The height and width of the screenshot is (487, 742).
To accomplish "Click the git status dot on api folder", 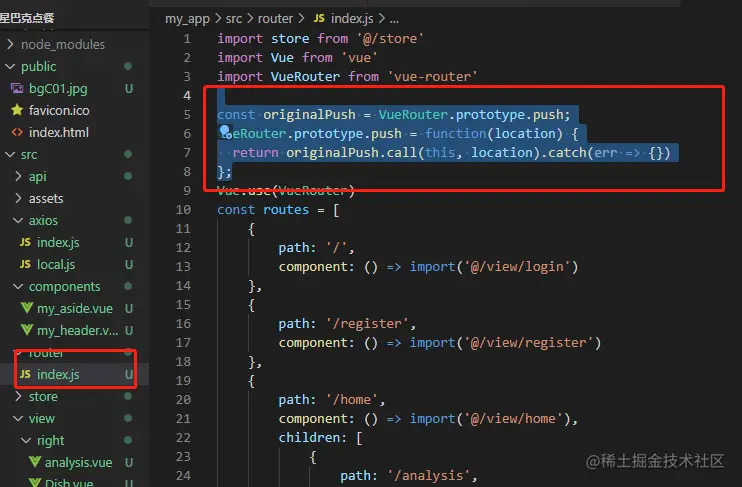I will point(128,176).
